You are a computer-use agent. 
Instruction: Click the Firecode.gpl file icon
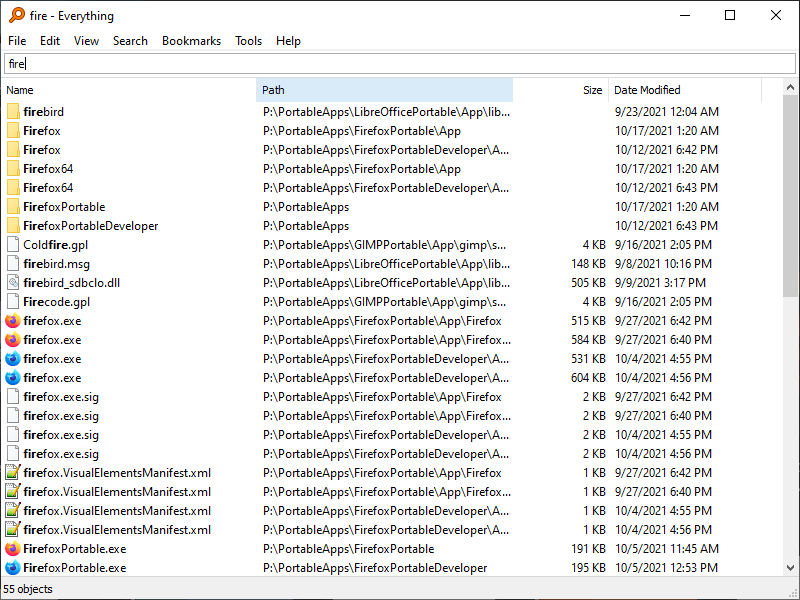point(13,302)
